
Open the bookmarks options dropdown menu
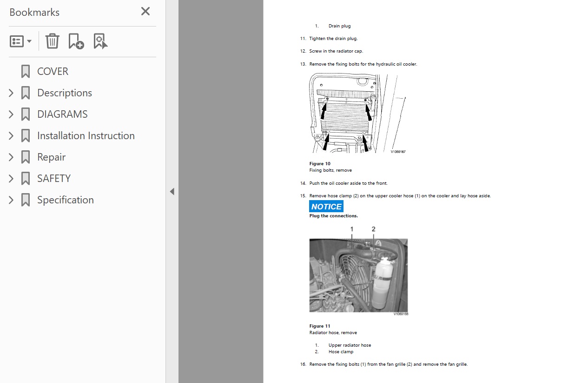(21, 41)
